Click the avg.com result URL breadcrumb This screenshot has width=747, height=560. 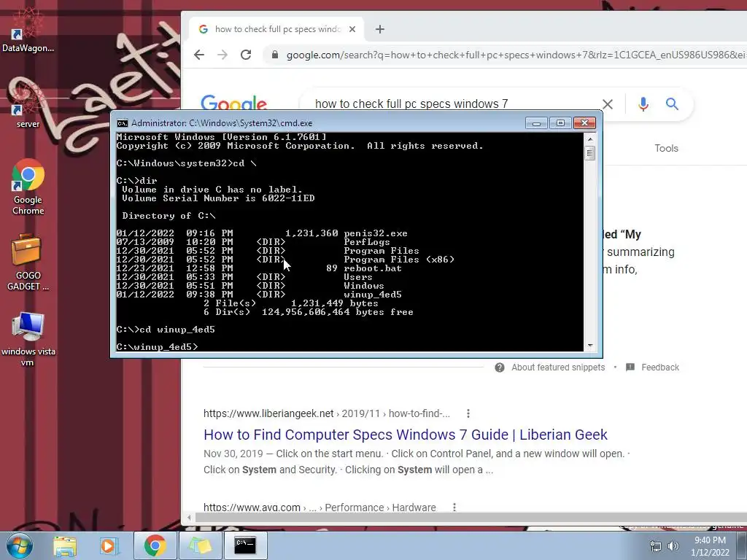pyautogui.click(x=320, y=507)
